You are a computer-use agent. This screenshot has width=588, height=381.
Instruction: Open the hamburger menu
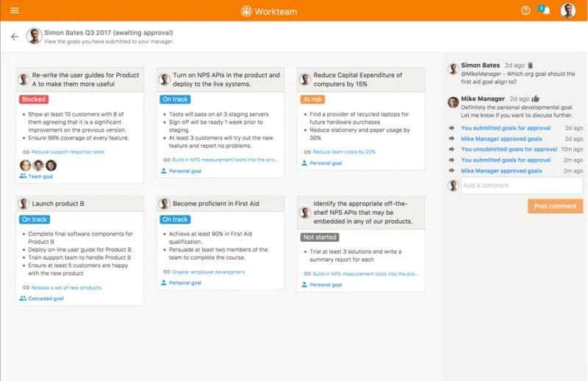(15, 10)
